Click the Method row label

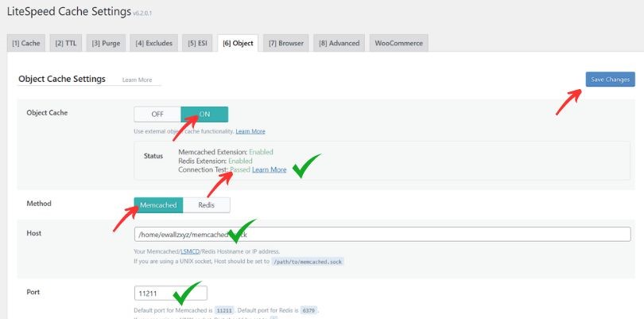click(39, 204)
